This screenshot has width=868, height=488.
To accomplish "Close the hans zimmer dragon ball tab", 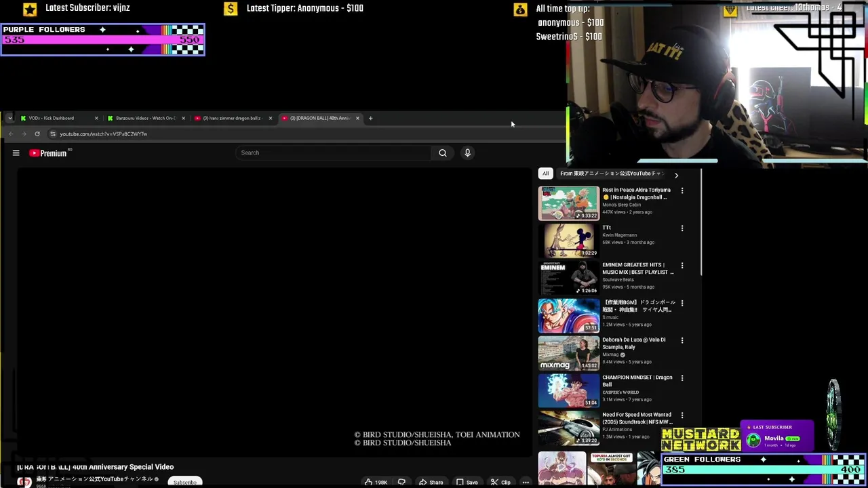I will (270, 118).
